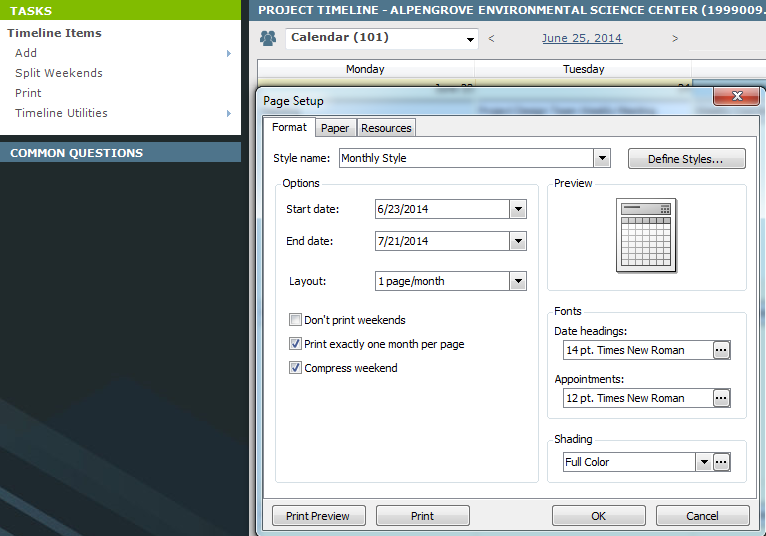766x536 pixels.
Task: Open the Layout dropdown
Action: (518, 281)
